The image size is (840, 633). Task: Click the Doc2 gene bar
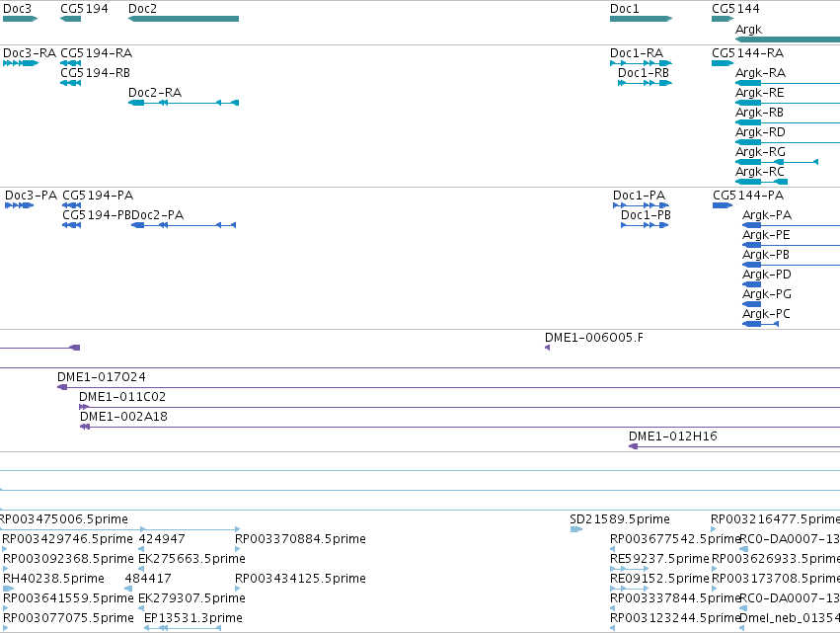(184, 19)
